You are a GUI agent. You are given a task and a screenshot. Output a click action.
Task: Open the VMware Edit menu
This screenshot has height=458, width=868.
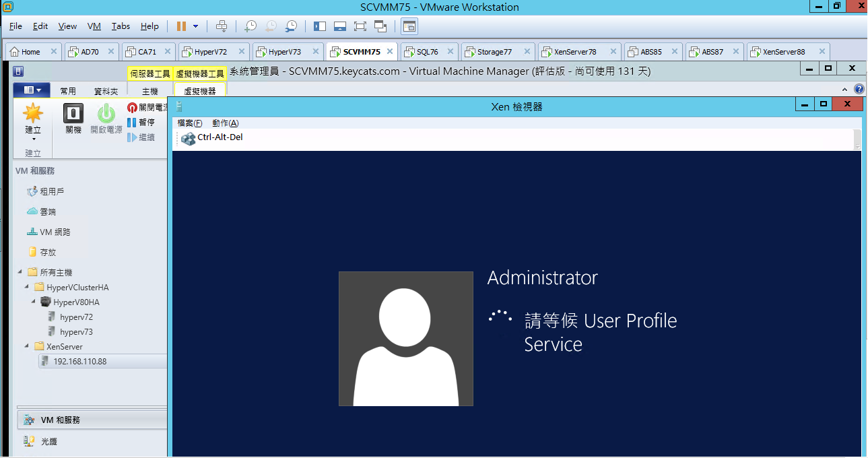pyautogui.click(x=40, y=26)
